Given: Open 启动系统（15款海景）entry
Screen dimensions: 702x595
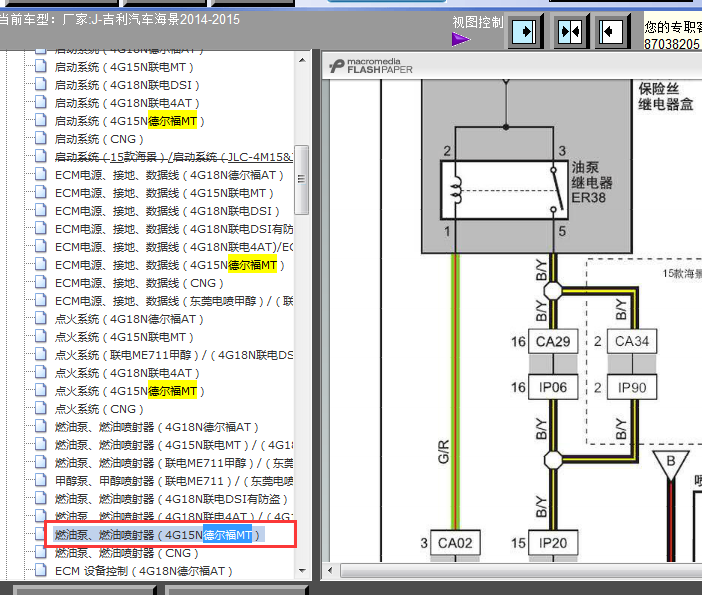Looking at the screenshot, I should (173, 157).
